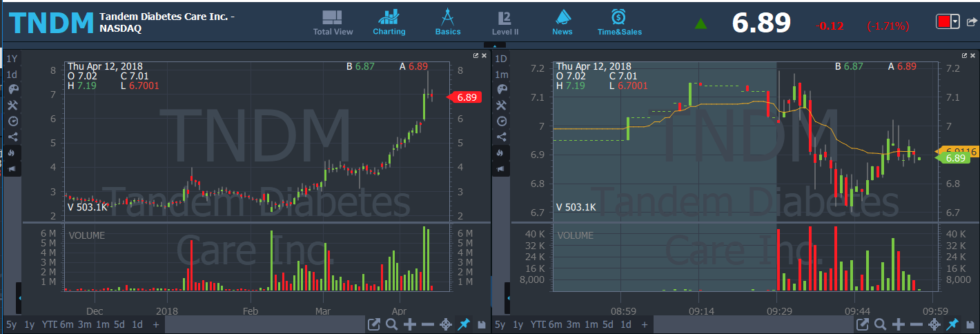The height and width of the screenshot is (334, 980).
Task: Open the Time&Sales view
Action: coord(619,23)
